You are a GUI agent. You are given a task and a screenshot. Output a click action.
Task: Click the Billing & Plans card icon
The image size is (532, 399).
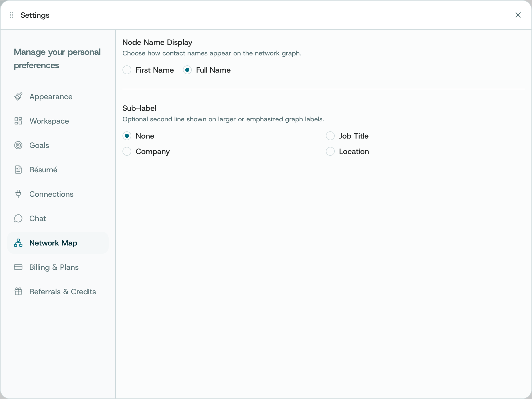pos(18,267)
